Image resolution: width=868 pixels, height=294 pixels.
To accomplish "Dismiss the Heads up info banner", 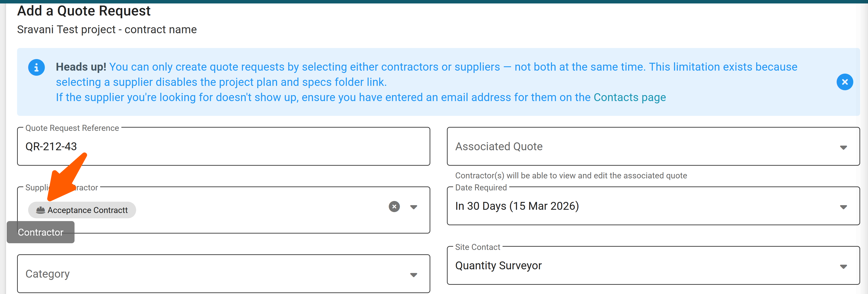I will (x=844, y=82).
